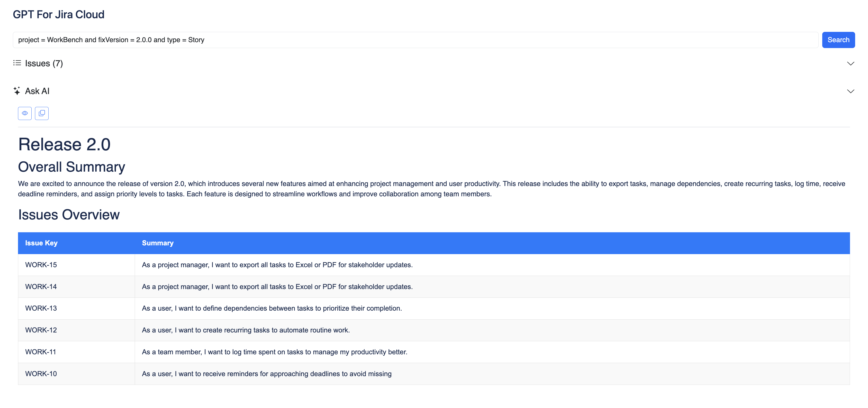Click the Summary column header
The height and width of the screenshot is (408, 868).
(x=158, y=243)
